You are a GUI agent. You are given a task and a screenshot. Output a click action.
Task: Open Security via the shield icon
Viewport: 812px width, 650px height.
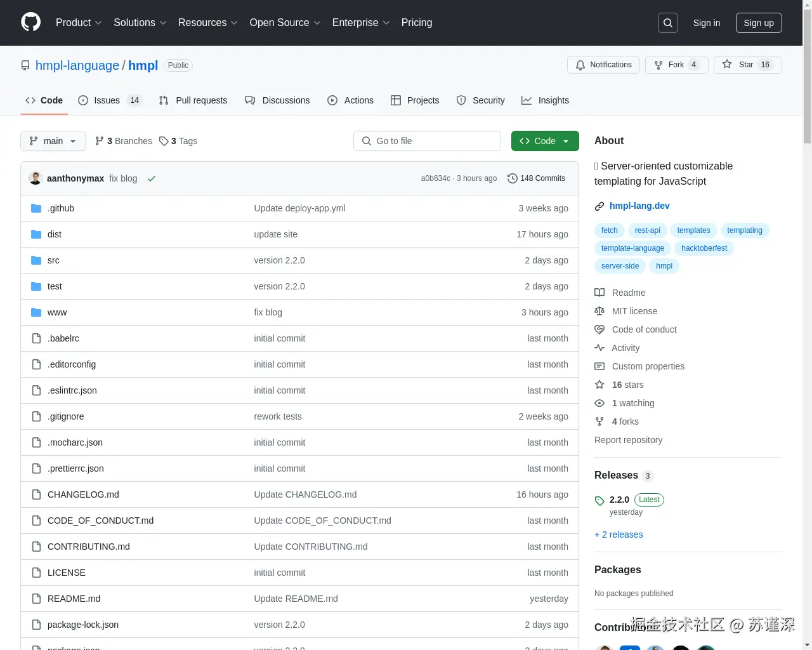[x=461, y=100]
